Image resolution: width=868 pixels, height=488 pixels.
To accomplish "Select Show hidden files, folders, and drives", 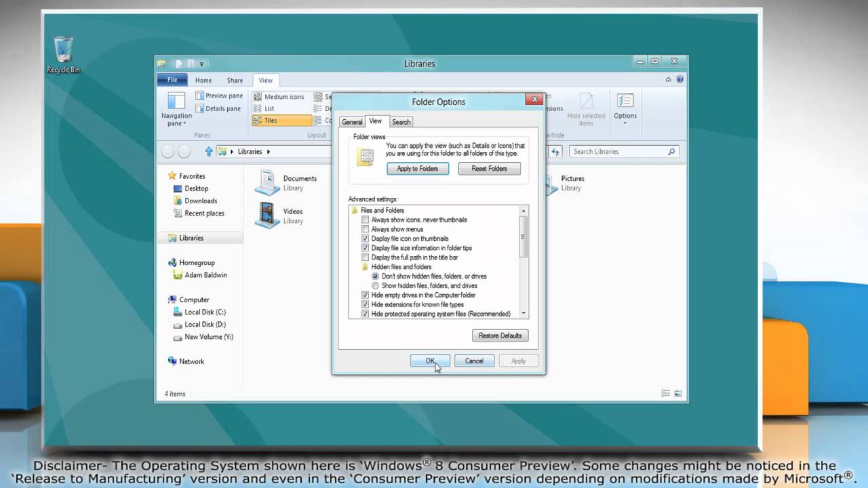I will pos(375,286).
